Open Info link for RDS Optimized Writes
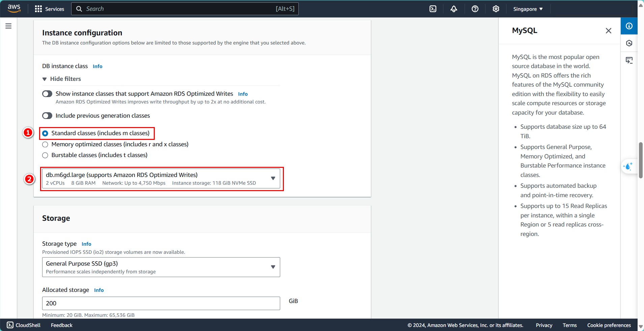The height and width of the screenshot is (331, 644). (243, 94)
